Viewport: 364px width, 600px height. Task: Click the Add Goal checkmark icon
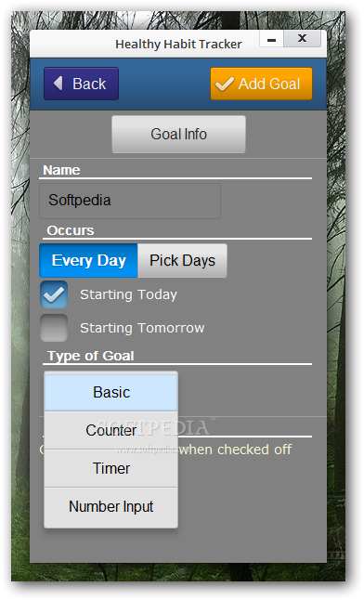tap(225, 84)
